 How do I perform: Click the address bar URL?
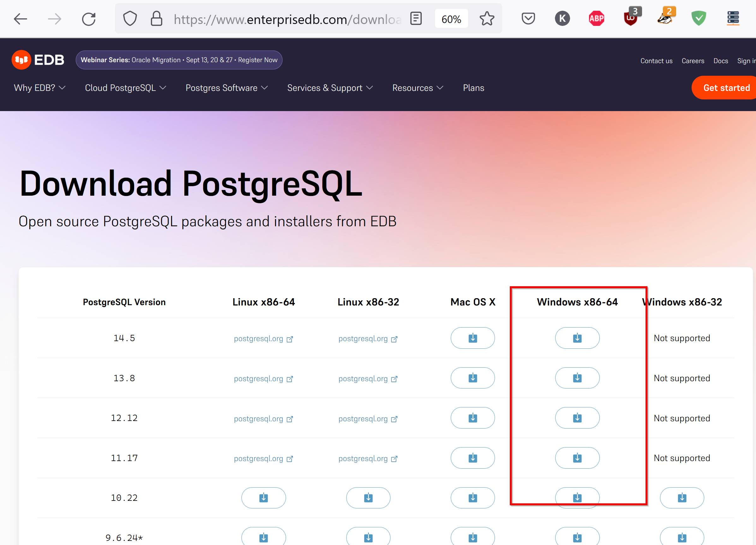[287, 19]
